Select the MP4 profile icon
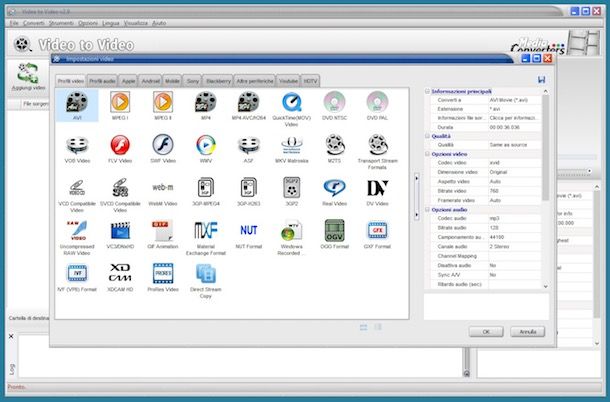Screen dimensions: 610x402 [x=205, y=102]
